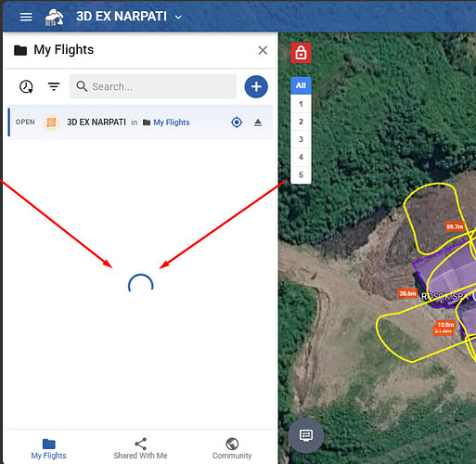Open the round screen display button on map
The image size is (476, 464).
pyautogui.click(x=306, y=435)
